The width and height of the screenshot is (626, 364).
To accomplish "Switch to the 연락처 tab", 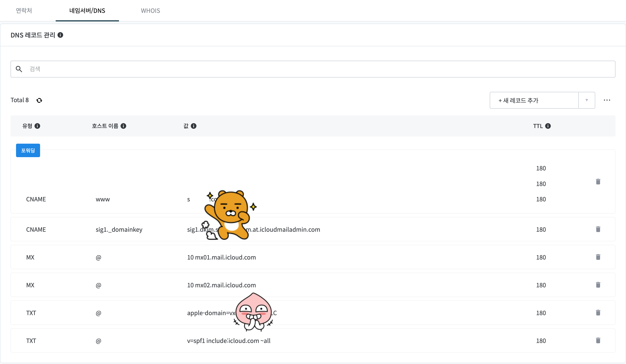I will click(24, 11).
